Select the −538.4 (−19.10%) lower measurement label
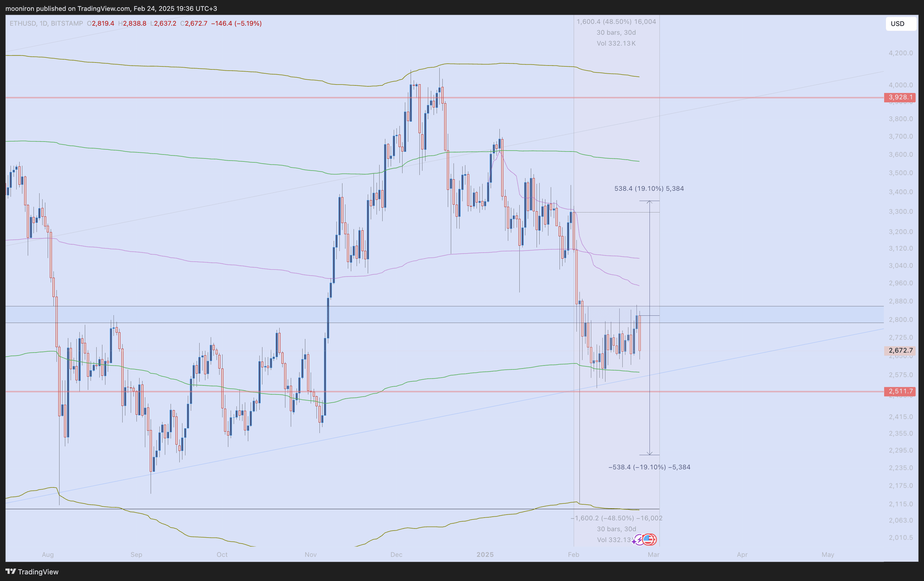The width and height of the screenshot is (924, 581). 649,467
